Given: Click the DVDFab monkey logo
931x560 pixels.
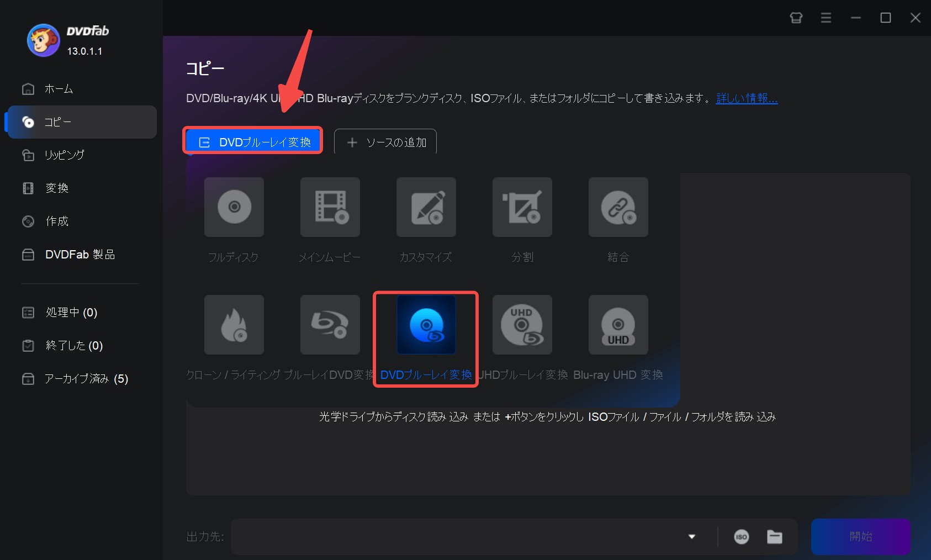Looking at the screenshot, I should point(43,40).
